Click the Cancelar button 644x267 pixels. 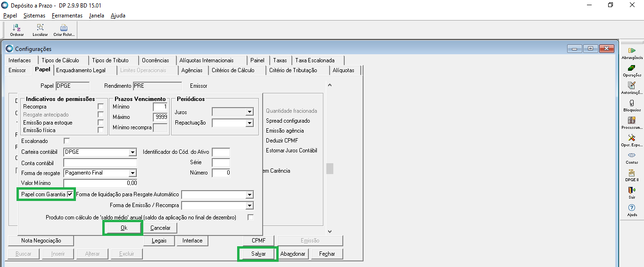[x=160, y=228]
